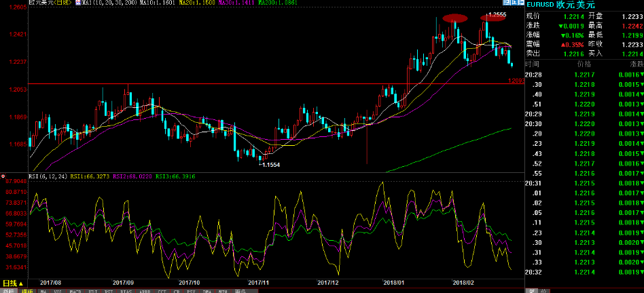Select the VOL indicator tab
Viewport: 644px width, 293px height.
(58, 290)
